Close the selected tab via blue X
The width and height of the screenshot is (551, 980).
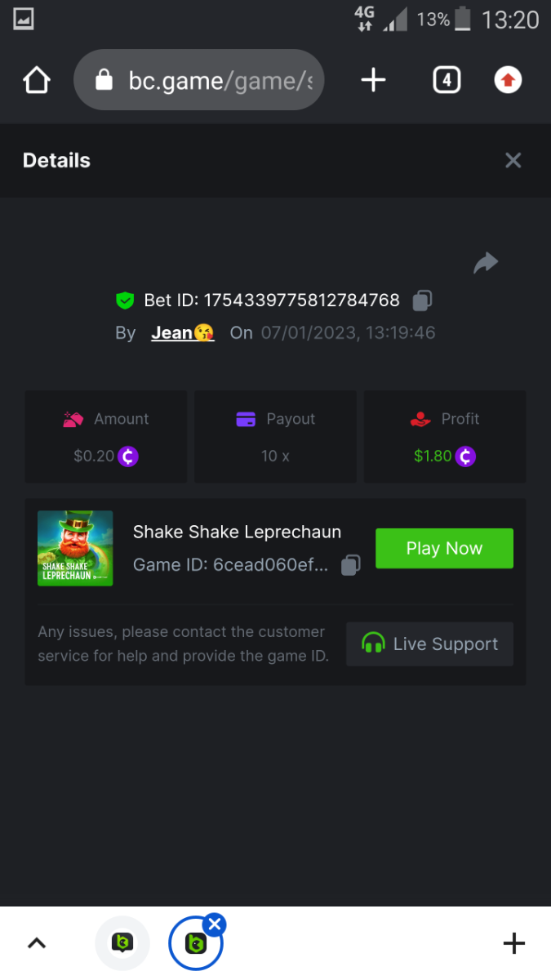[x=214, y=924]
